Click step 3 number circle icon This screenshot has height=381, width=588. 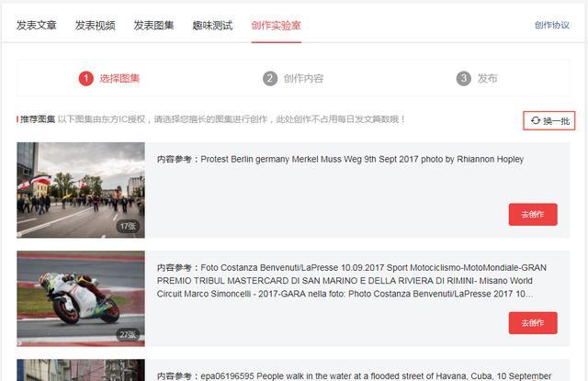coord(463,78)
